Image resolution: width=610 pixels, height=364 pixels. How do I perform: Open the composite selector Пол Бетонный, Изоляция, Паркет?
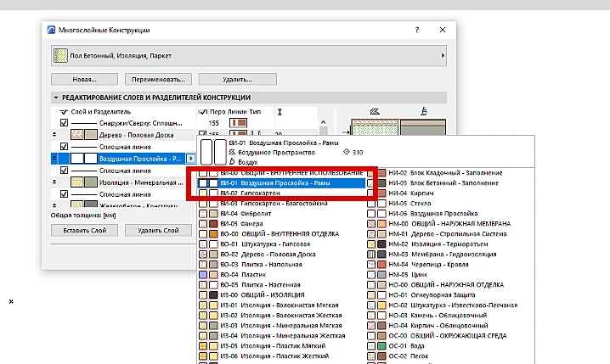(249, 55)
